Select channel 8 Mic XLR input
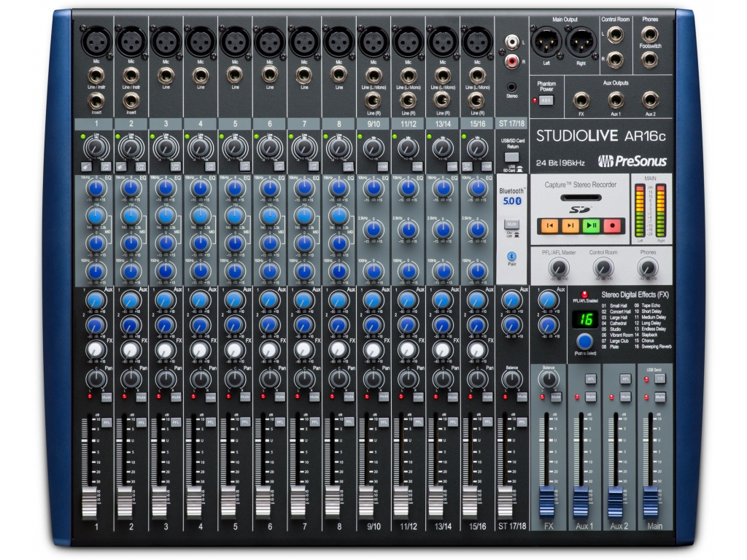Viewport: 747px width, 560px height. pyautogui.click(x=338, y=42)
